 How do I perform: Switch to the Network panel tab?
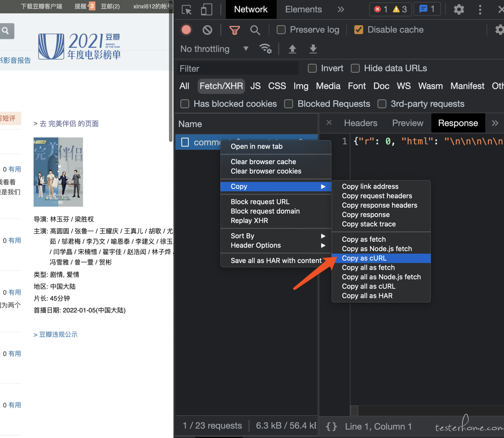pos(251,9)
